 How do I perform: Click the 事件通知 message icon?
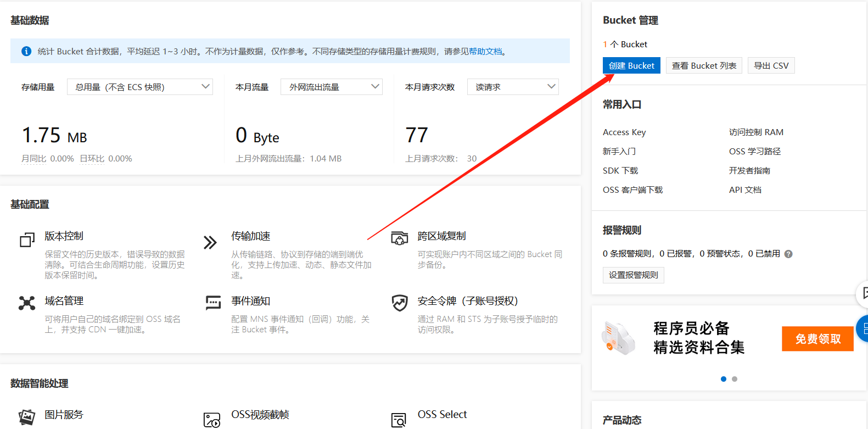click(213, 303)
